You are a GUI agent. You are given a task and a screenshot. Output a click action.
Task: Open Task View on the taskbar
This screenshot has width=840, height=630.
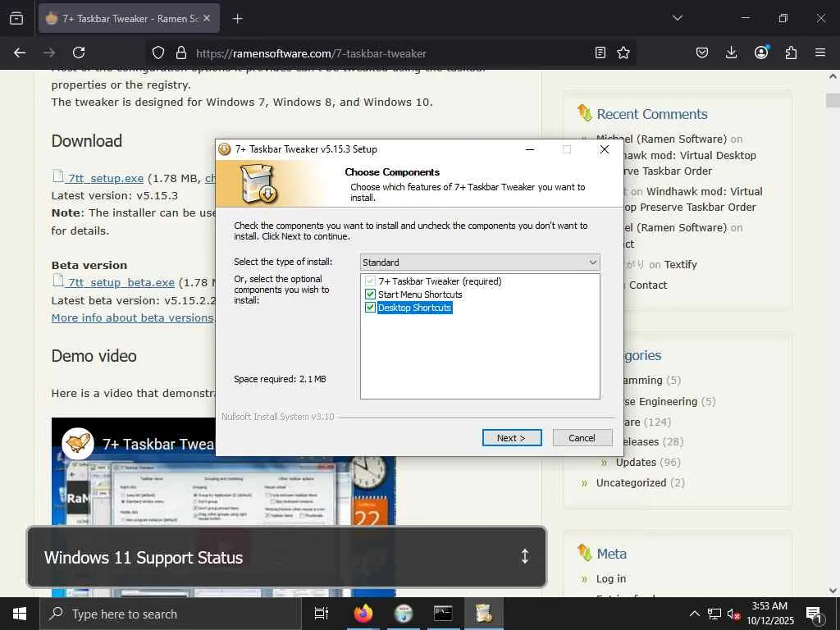[321, 614]
